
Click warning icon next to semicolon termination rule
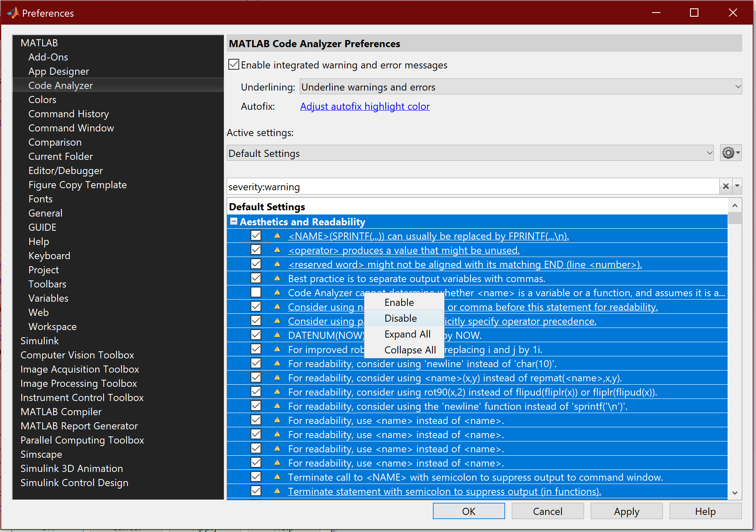coord(277,477)
